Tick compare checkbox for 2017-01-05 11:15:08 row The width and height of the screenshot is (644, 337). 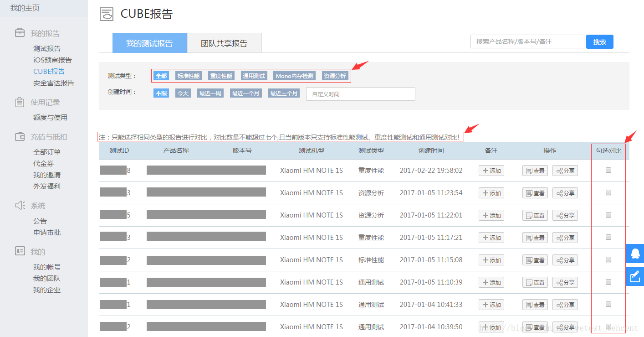pos(608,259)
